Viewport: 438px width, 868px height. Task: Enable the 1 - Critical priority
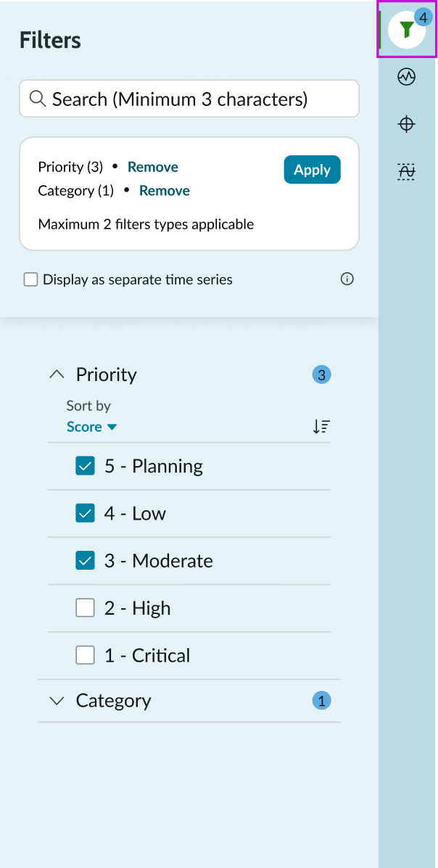85,655
